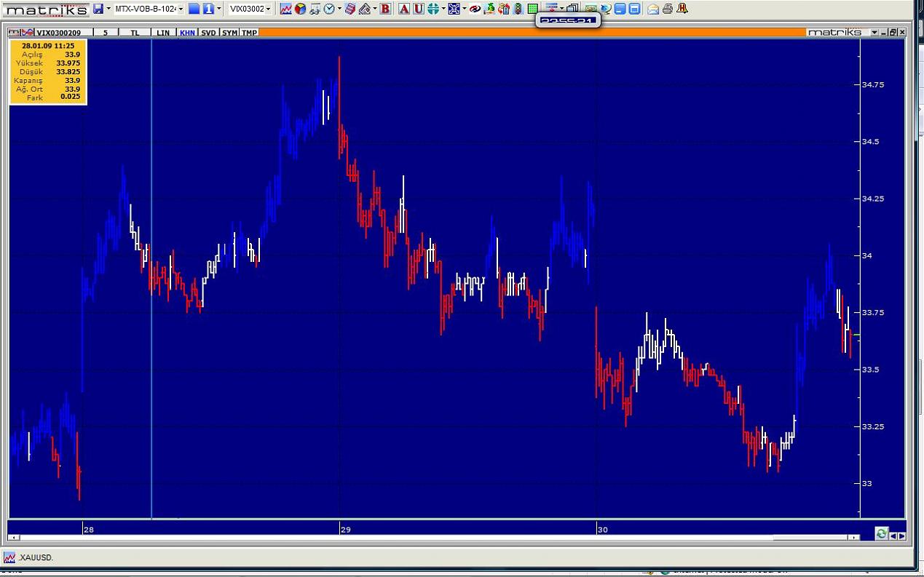This screenshot has width=924, height=577.
Task: Toggle the LIN scale button
Action: [x=163, y=33]
